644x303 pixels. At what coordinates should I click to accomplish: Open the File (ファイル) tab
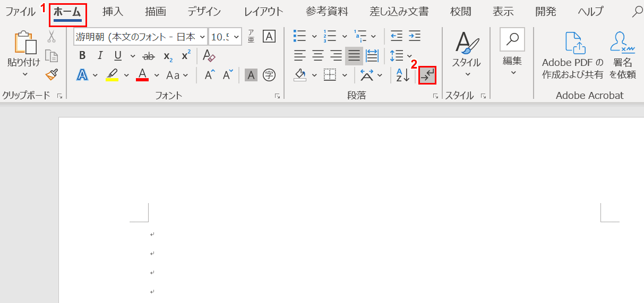[20, 11]
